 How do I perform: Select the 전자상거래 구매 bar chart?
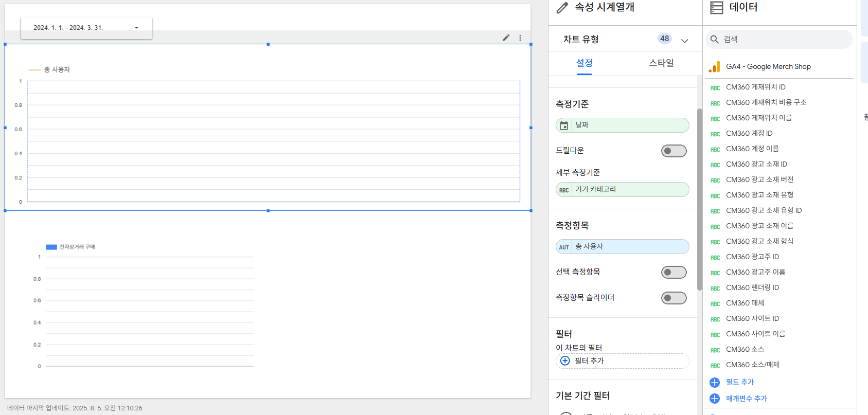[144, 306]
